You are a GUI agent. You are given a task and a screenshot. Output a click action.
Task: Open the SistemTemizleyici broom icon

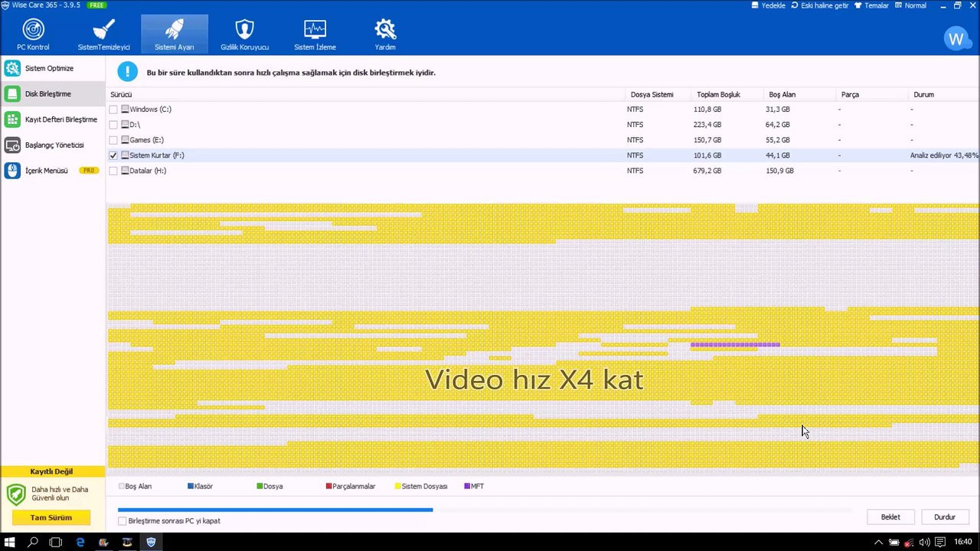(x=103, y=30)
